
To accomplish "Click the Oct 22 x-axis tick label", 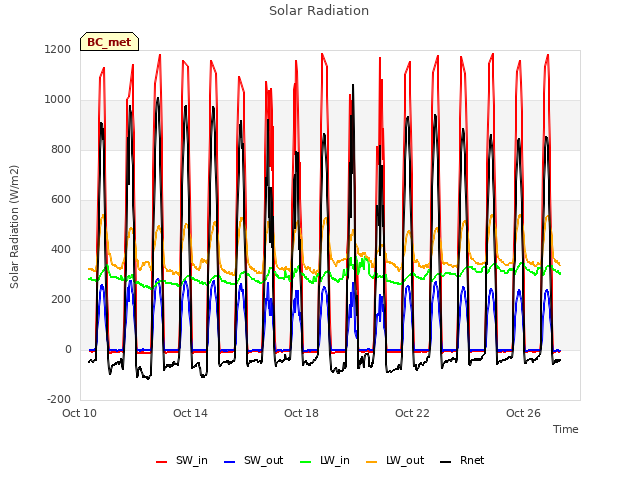I will click(413, 413).
